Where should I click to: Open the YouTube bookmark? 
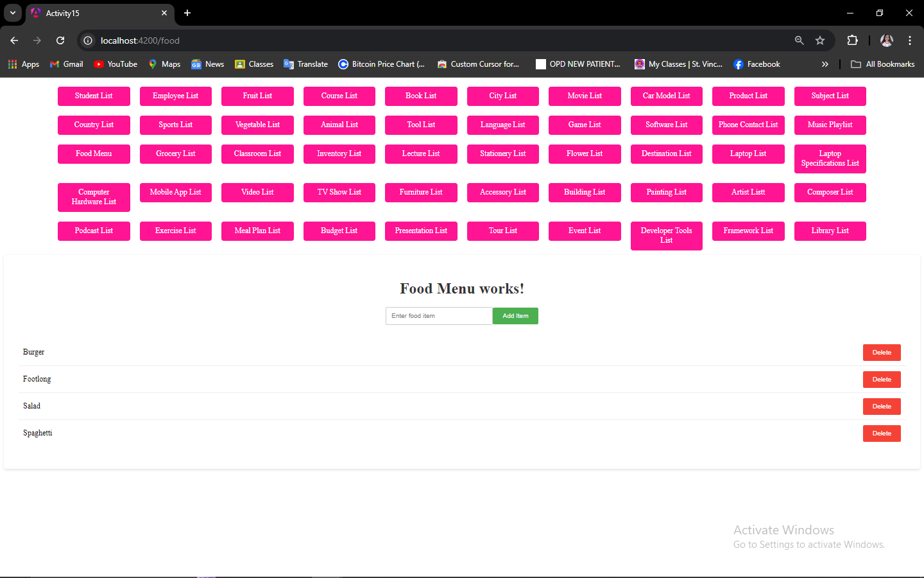click(116, 64)
